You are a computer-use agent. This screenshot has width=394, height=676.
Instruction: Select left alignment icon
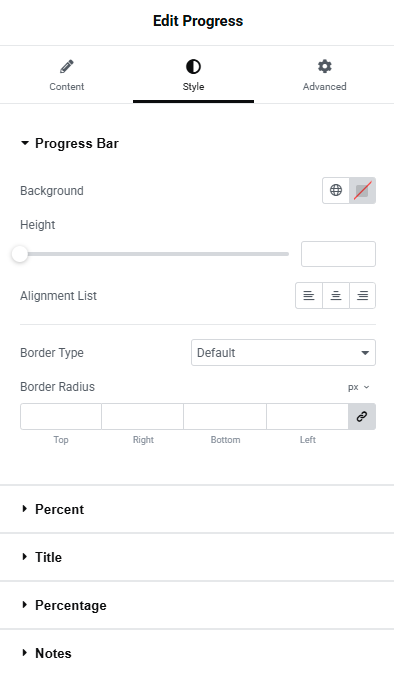point(309,295)
